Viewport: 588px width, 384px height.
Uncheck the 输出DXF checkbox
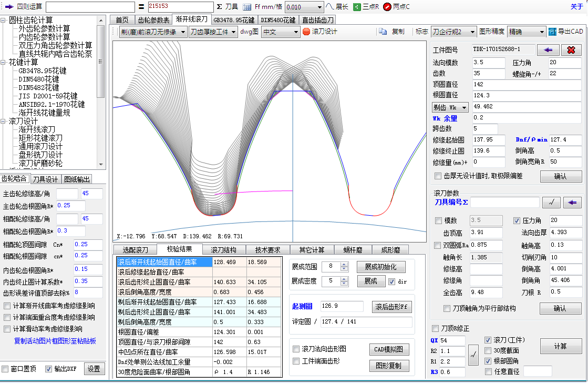pos(48,369)
